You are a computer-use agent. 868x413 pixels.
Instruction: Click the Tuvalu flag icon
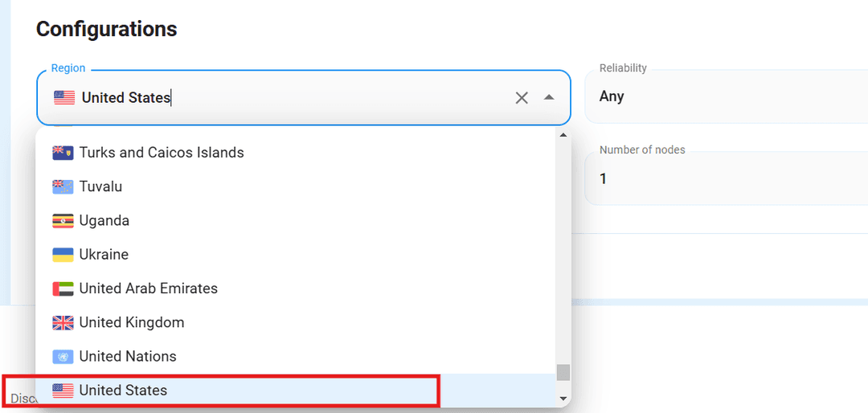click(x=63, y=186)
